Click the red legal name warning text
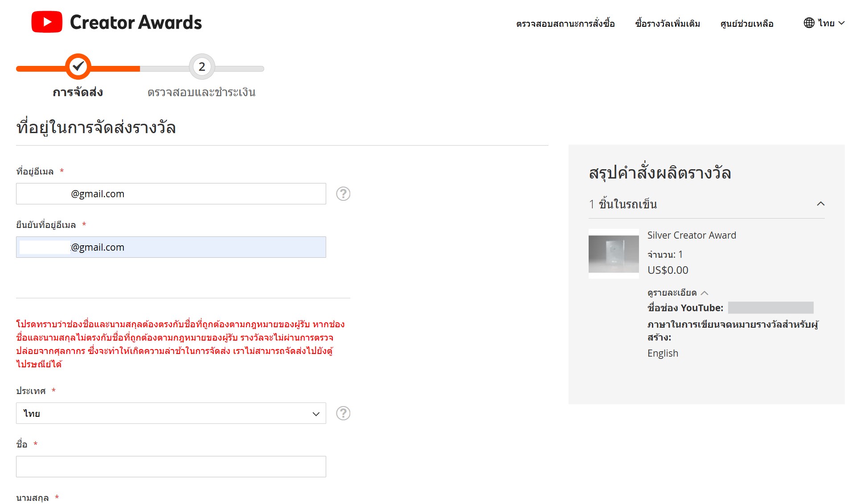Viewport: 860px width, 504px height. pyautogui.click(x=180, y=344)
